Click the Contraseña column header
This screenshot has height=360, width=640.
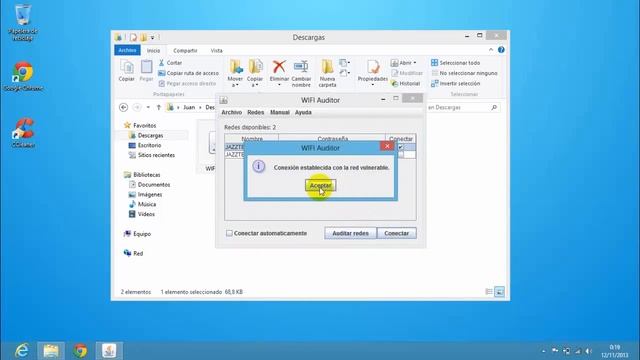(x=332, y=139)
